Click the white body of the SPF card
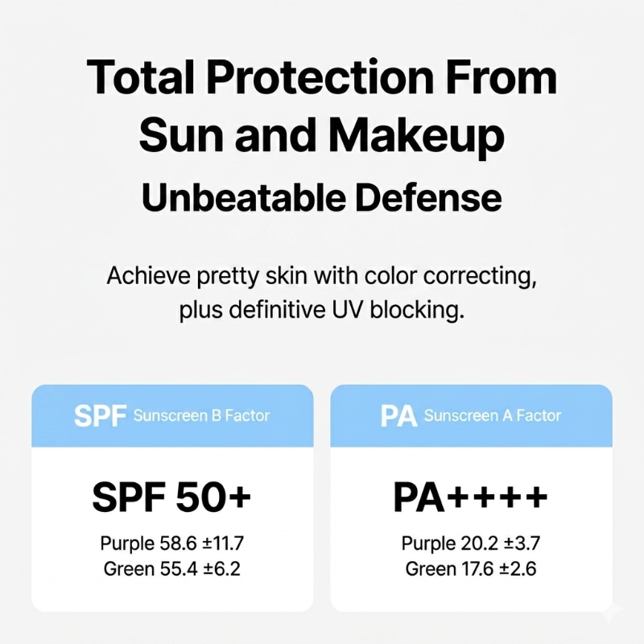This screenshot has height=644, width=644. [172, 529]
